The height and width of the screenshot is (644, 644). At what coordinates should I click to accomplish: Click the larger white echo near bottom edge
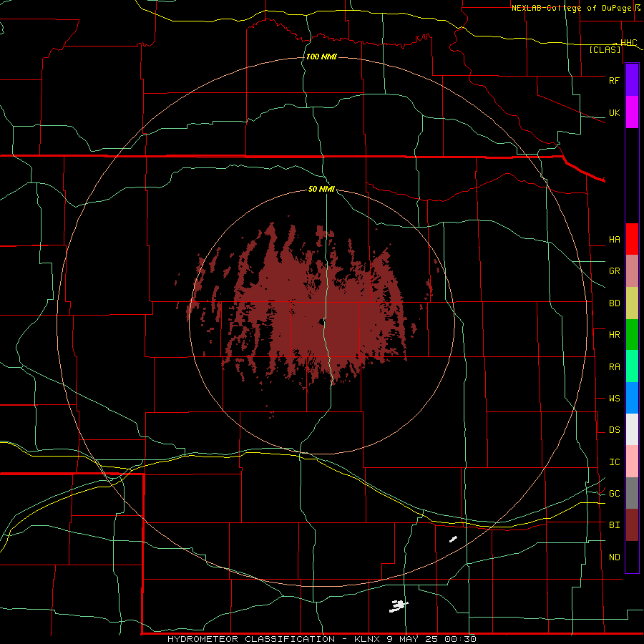click(399, 606)
